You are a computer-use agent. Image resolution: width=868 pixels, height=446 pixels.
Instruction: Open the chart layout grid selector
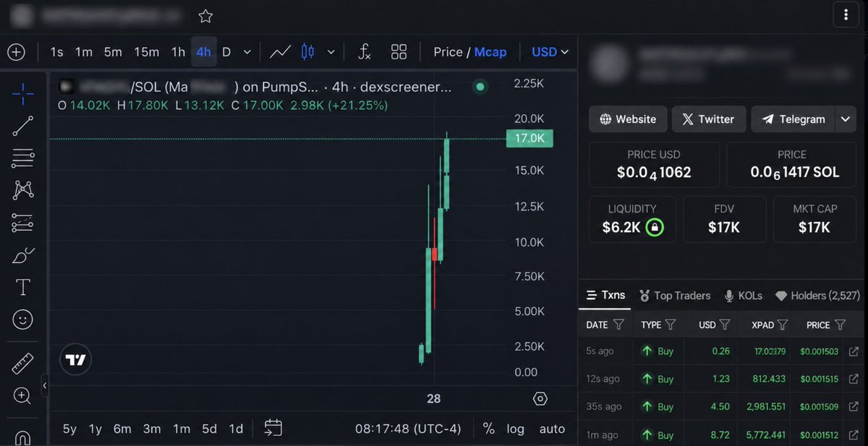399,52
